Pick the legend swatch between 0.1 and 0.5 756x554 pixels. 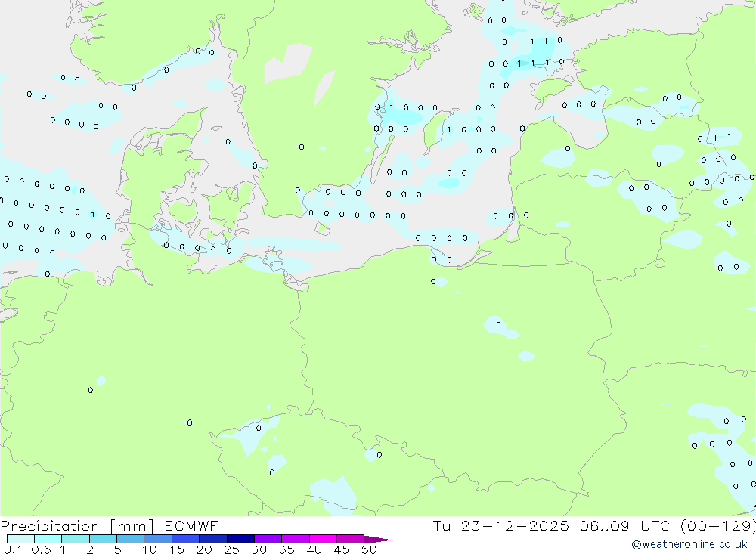(x=20, y=539)
